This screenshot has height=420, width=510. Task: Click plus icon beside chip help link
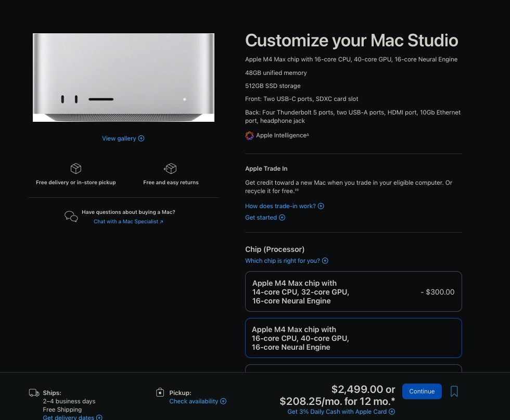click(x=325, y=261)
